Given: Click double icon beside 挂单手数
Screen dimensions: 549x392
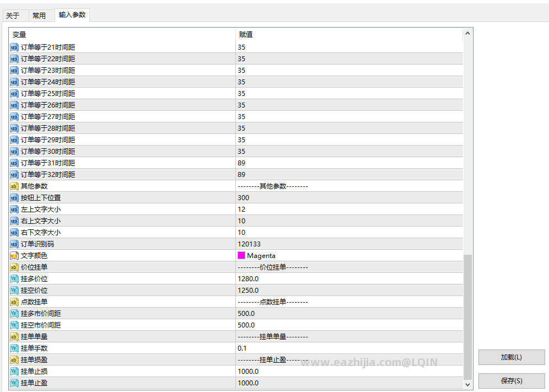Looking at the screenshot, I should pos(14,348).
